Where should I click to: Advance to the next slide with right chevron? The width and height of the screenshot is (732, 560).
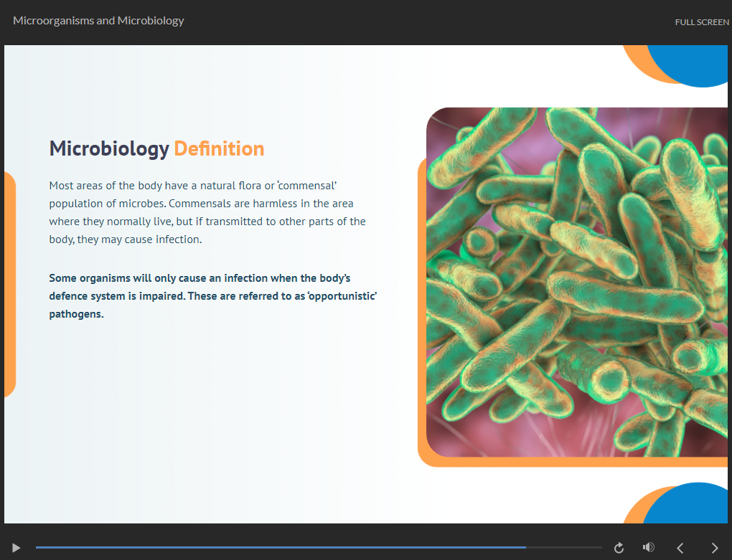point(714,548)
